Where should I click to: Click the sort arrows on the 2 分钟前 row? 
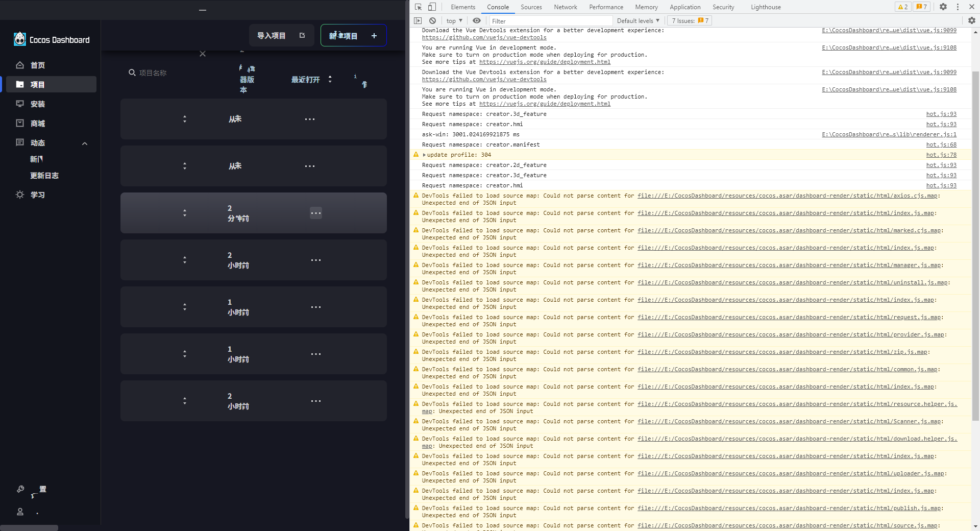pyautogui.click(x=185, y=213)
